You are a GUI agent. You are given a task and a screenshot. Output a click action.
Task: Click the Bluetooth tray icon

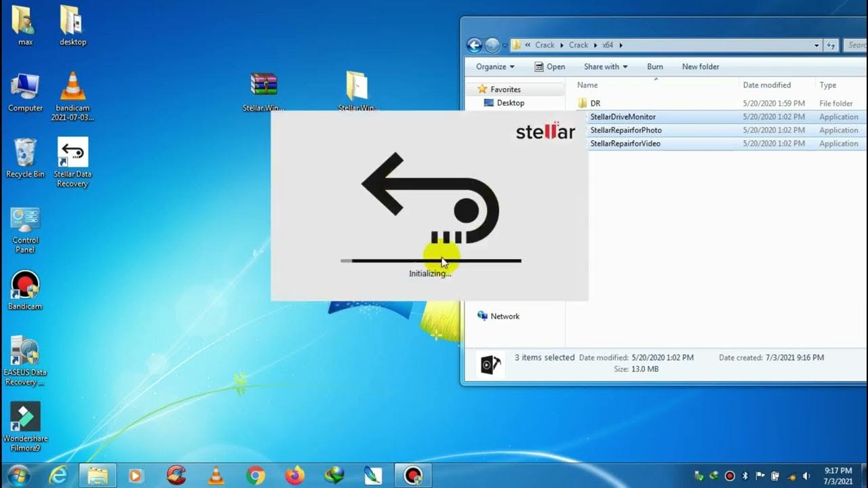(745, 476)
